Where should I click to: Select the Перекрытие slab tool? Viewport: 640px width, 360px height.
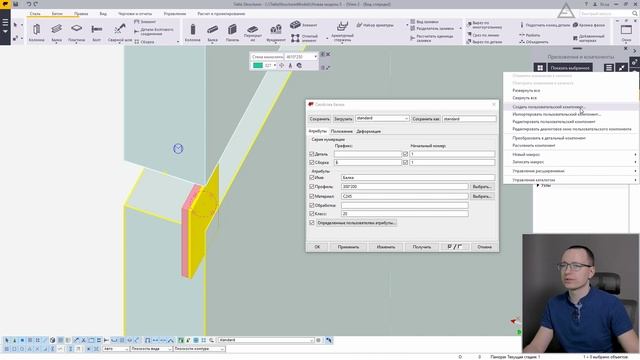[x=253, y=33]
